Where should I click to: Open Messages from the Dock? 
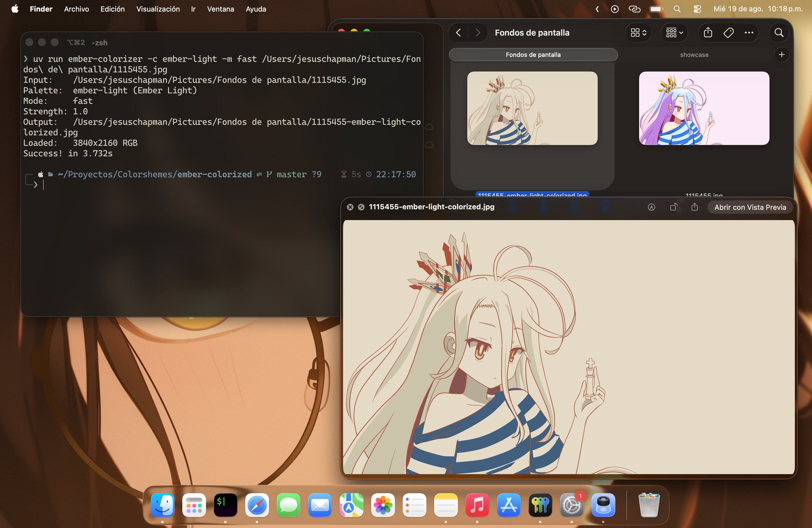pyautogui.click(x=288, y=505)
